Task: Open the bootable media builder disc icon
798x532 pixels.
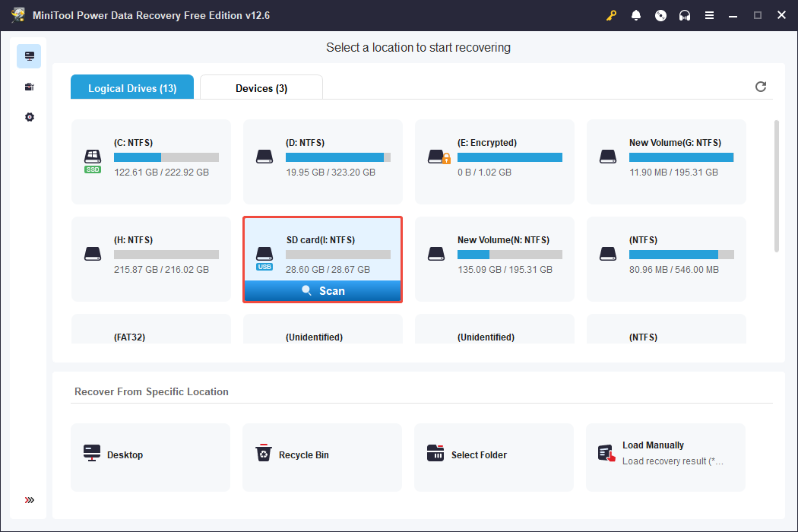Action: click(x=660, y=14)
